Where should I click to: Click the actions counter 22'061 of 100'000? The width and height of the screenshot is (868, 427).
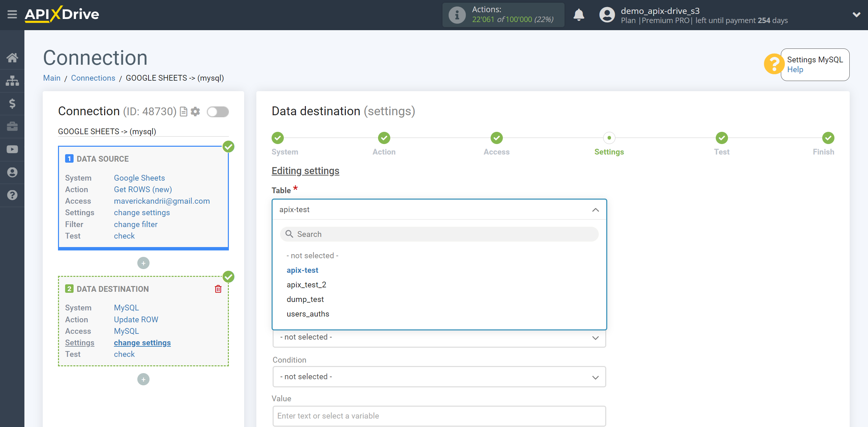point(513,20)
